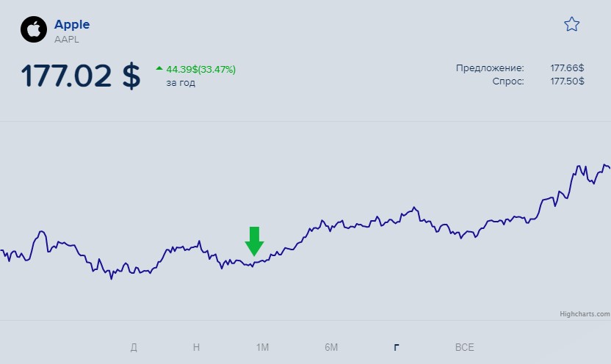Click the 177.02 $ current price
Image resolution: width=611 pixels, height=364 pixels.
click(81, 76)
